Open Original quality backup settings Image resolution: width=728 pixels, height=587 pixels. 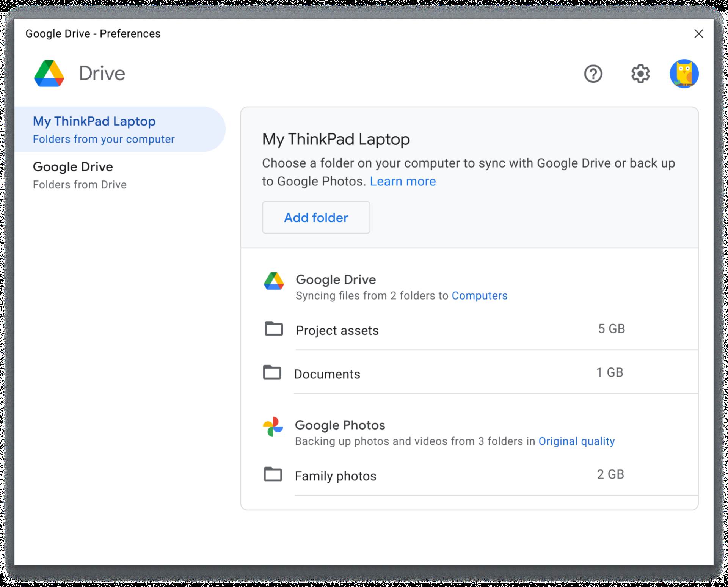577,441
